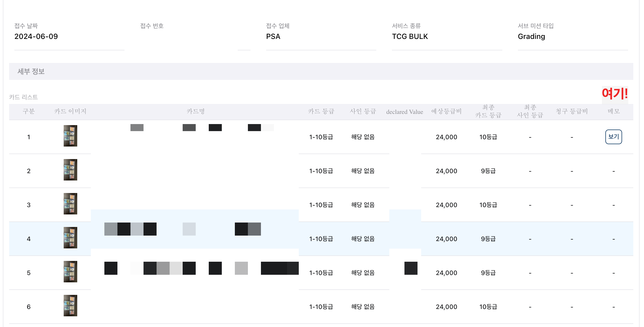Click the 접수 업체 field PSA
Viewport: 644px width, 327px height.
(x=321, y=37)
